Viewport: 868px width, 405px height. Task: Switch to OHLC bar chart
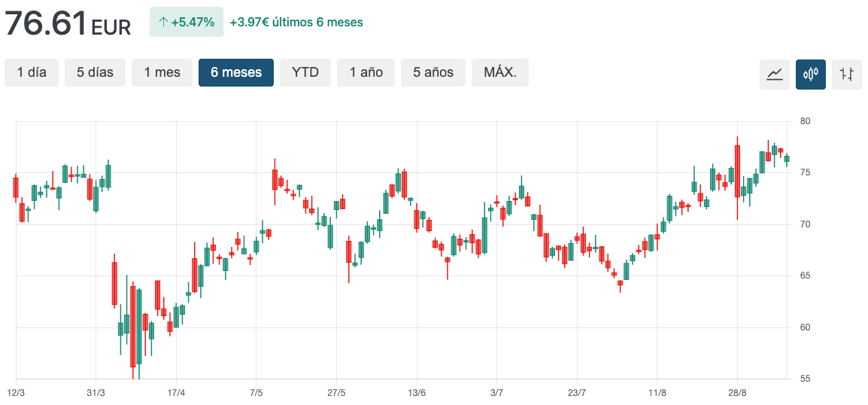point(847,74)
